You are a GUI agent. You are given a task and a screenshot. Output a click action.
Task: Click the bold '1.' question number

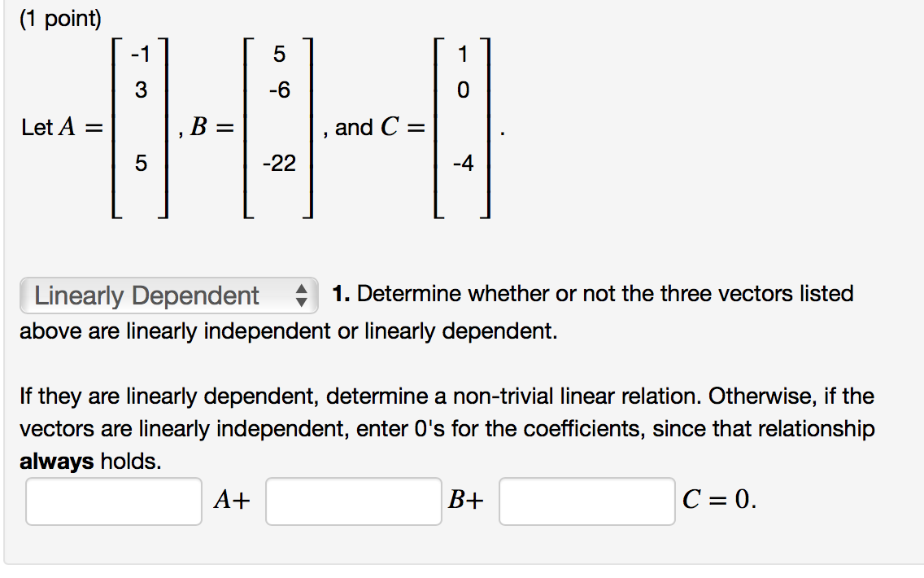coord(341,293)
